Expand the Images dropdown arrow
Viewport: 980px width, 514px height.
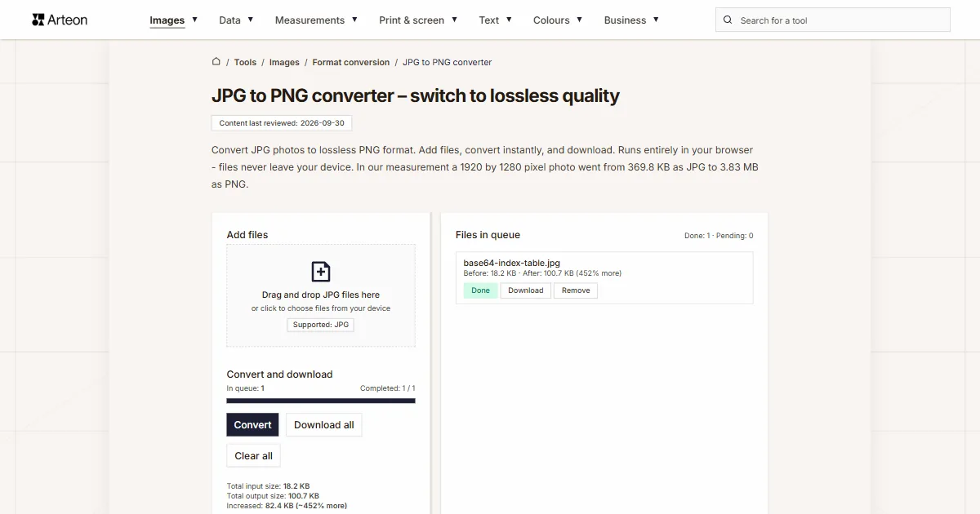[194, 20]
